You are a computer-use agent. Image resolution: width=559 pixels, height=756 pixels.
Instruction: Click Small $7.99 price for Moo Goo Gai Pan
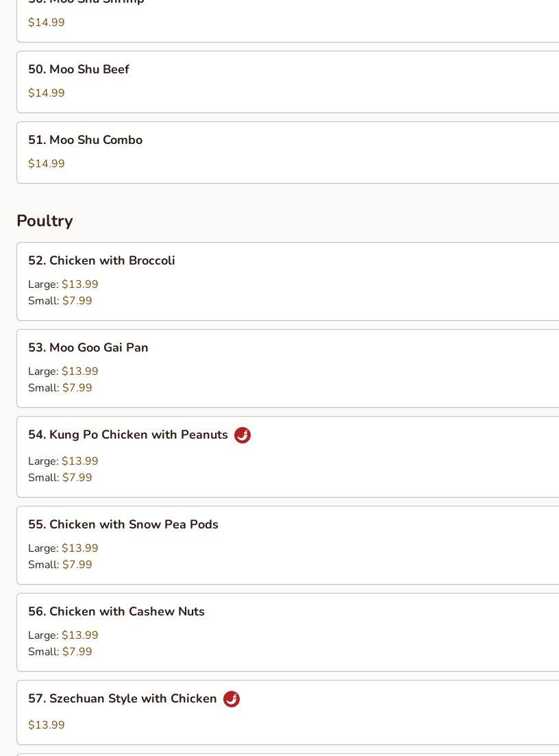[60, 388]
